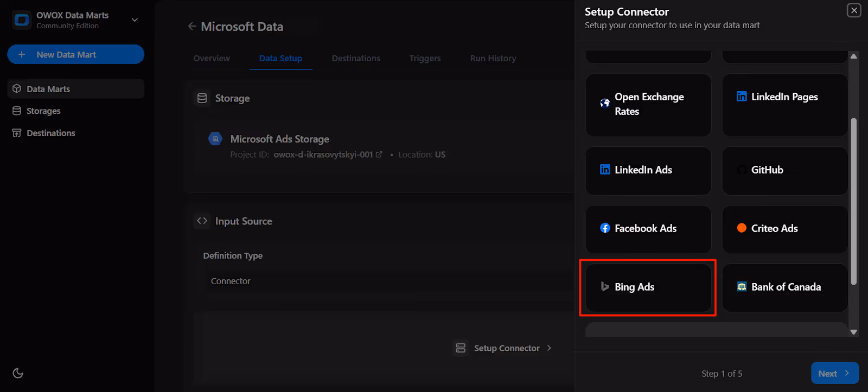This screenshot has height=392, width=868.
Task: Go back with the arrow next to Microsoft Data
Action: tap(192, 26)
